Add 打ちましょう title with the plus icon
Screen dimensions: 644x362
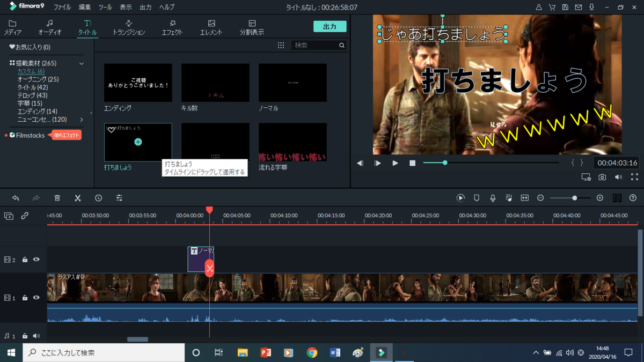pyautogui.click(x=138, y=142)
